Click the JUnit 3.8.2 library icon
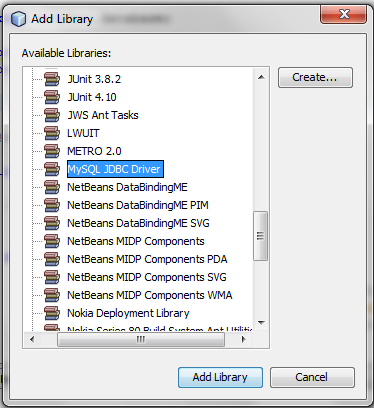 click(52, 79)
